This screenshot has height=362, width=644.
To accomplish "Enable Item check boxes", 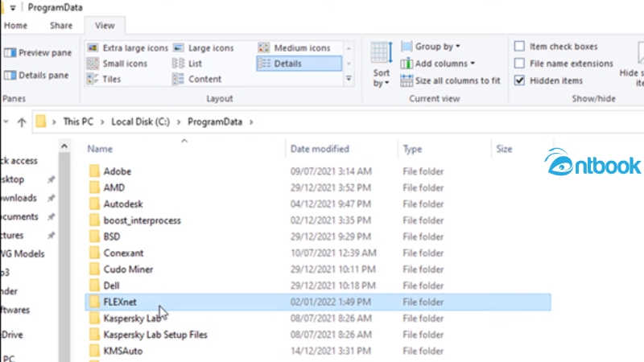I will (519, 47).
